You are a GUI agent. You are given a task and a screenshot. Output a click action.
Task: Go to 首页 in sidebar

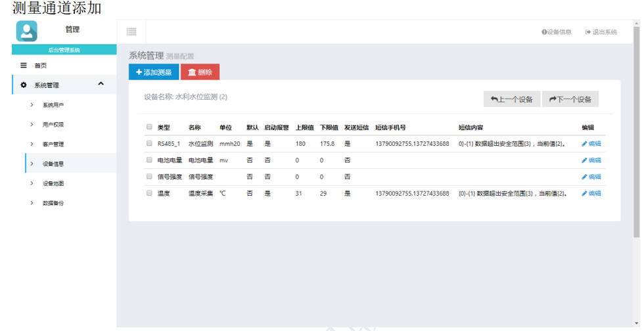point(40,66)
